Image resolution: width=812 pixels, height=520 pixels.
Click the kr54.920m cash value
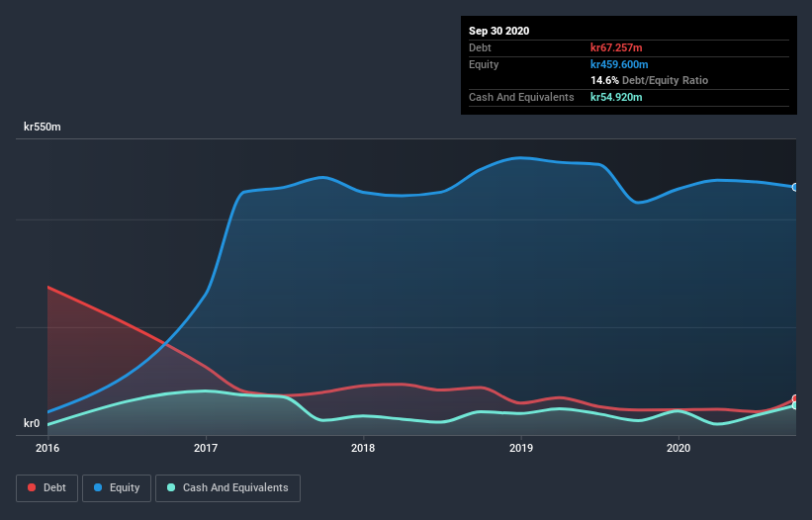click(616, 97)
